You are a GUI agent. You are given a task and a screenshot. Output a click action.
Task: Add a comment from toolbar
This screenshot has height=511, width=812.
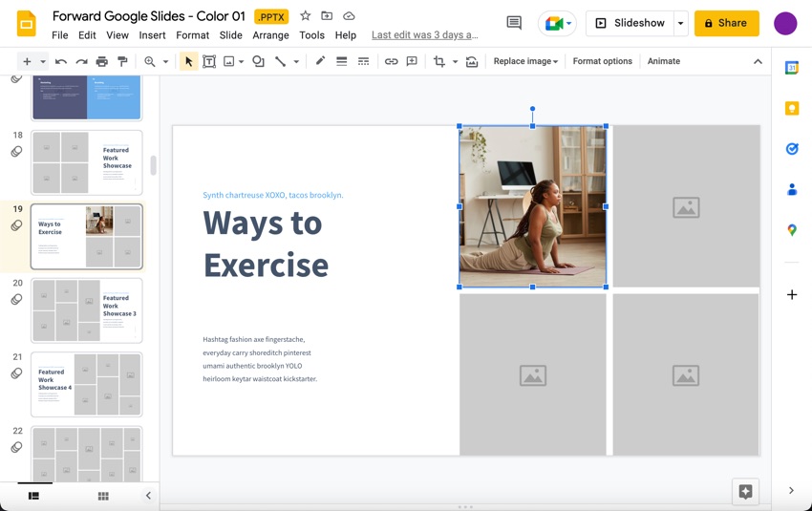pos(412,62)
